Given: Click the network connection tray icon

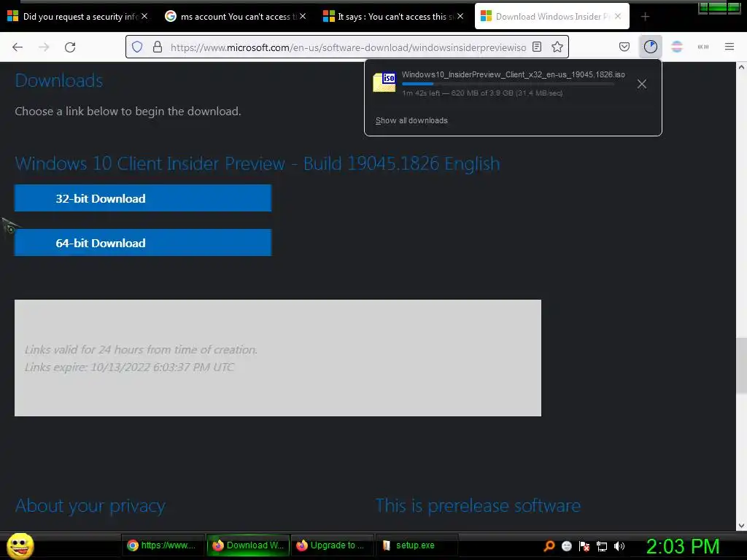Looking at the screenshot, I should [x=602, y=545].
